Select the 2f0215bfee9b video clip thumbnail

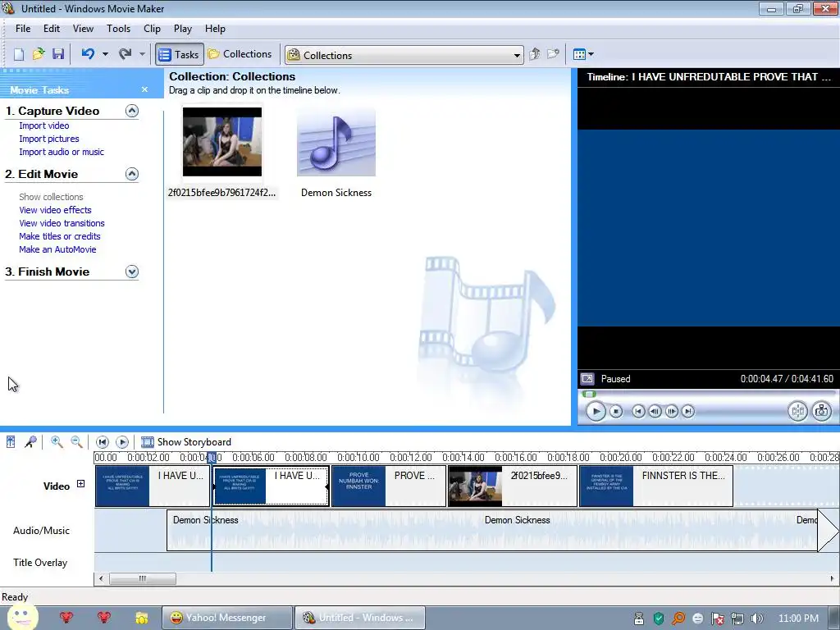[x=221, y=142]
